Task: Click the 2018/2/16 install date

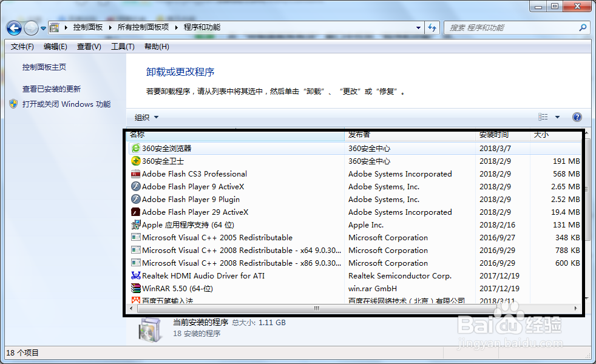Action: (x=497, y=225)
